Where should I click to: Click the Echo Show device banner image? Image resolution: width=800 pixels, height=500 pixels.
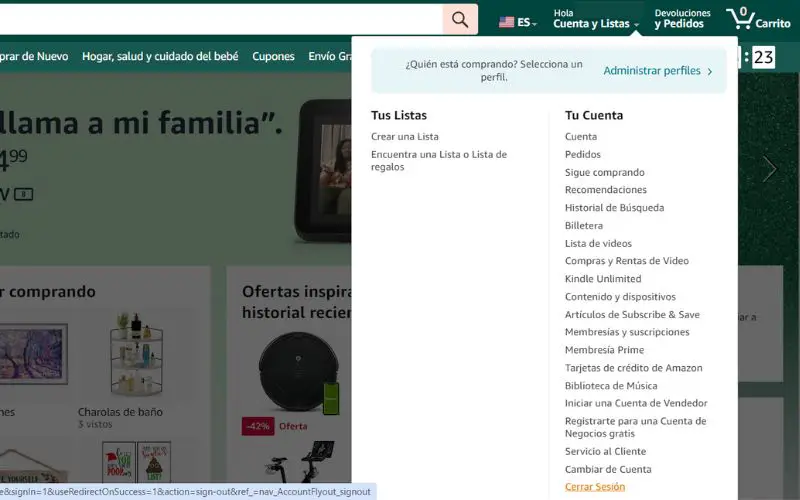pyautogui.click(x=322, y=170)
